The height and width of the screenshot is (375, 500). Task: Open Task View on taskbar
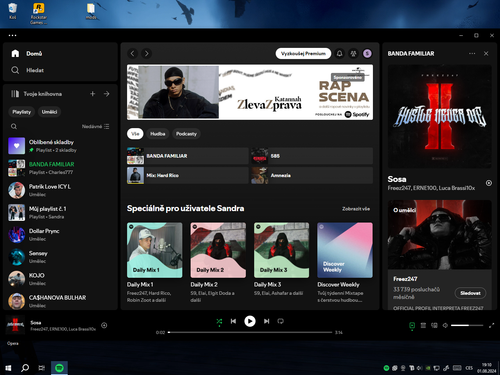point(42,368)
